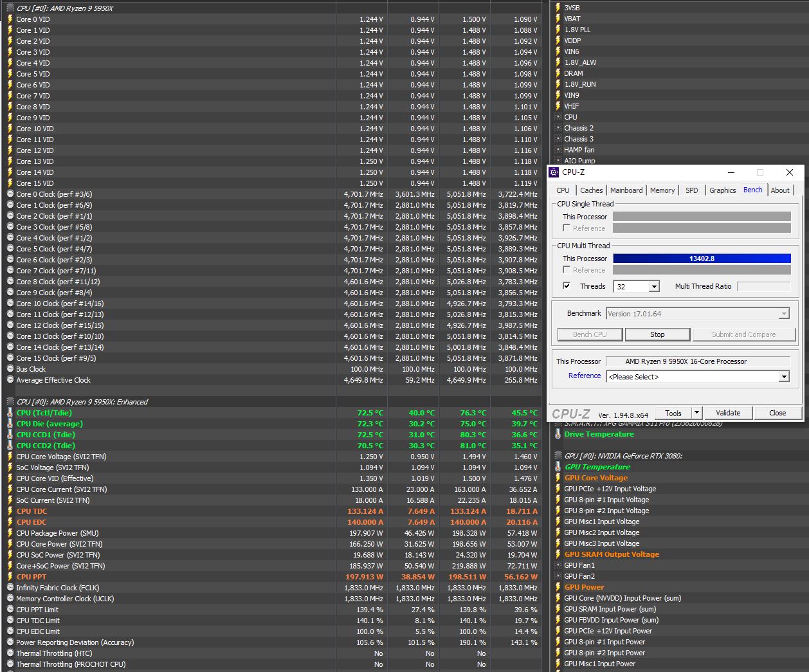809x672 pixels.
Task: Toggle the Single Thread Reference checkbox
Action: [x=567, y=228]
